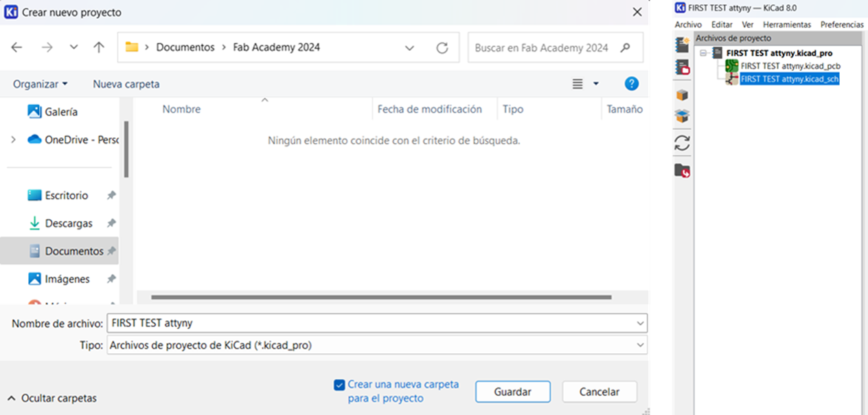
Task: Open the Ver menu in KiCad
Action: tap(748, 25)
